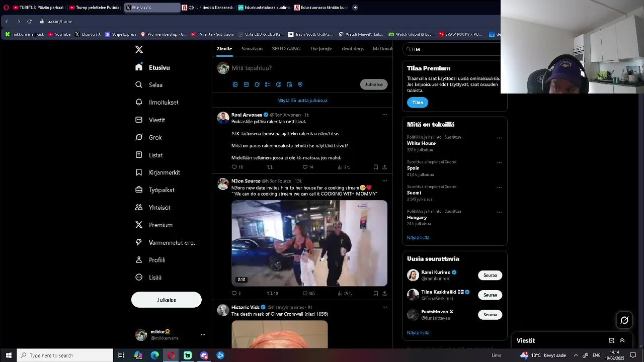Follow Tiina Keskimäki
The image size is (644, 362).
[x=490, y=295]
